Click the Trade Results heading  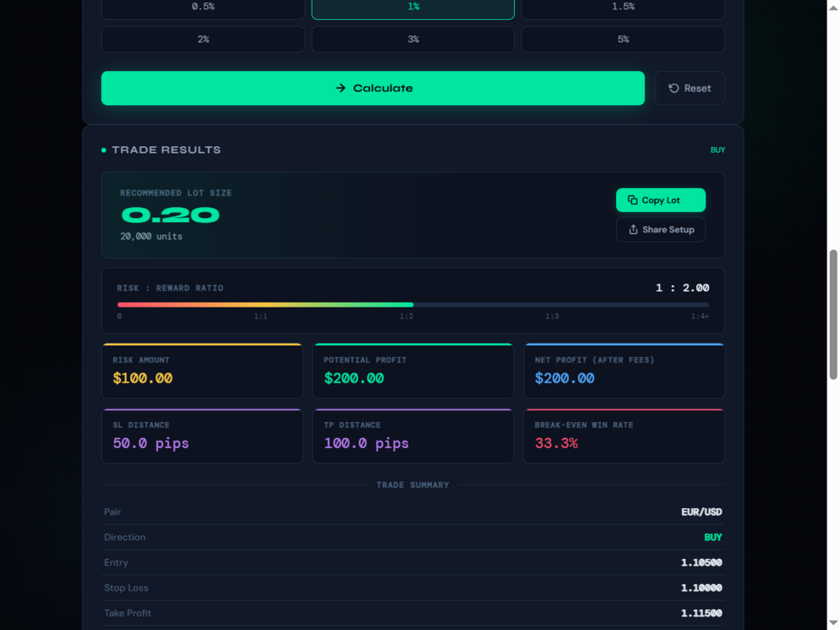click(x=166, y=150)
